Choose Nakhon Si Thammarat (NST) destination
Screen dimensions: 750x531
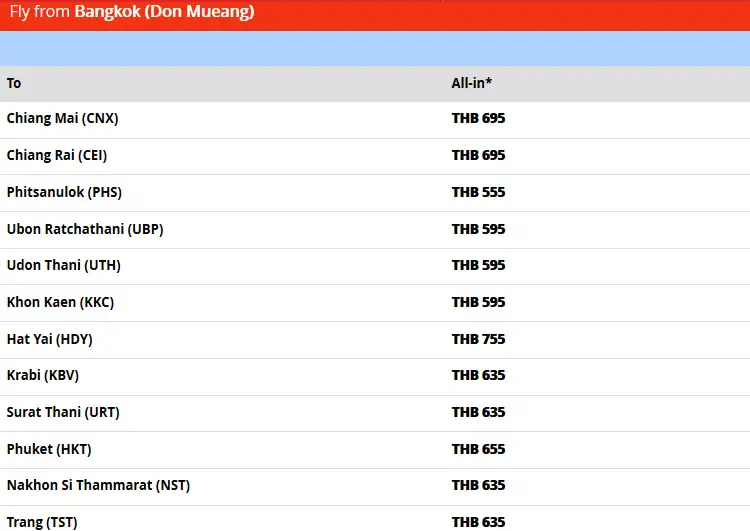pyautogui.click(x=98, y=485)
